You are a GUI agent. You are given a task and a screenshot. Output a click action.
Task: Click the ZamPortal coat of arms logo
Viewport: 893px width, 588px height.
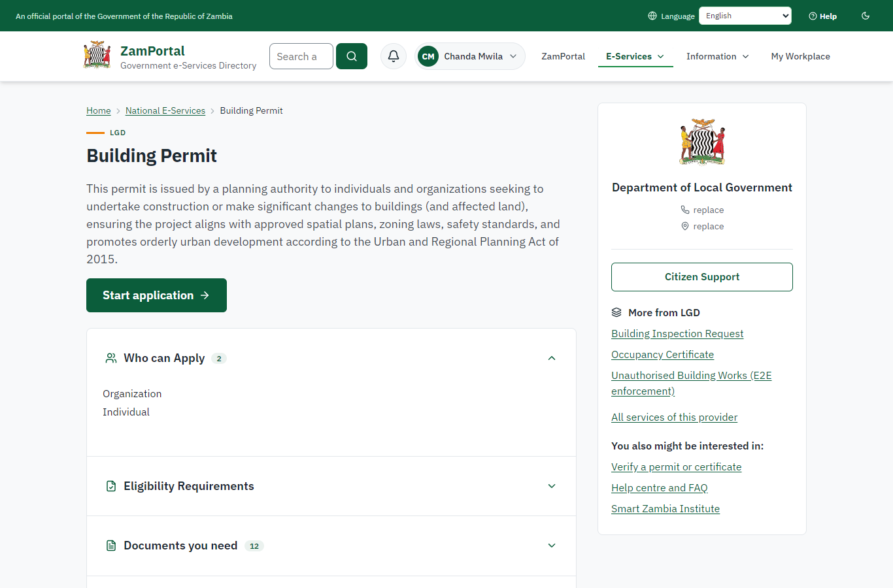(97, 56)
